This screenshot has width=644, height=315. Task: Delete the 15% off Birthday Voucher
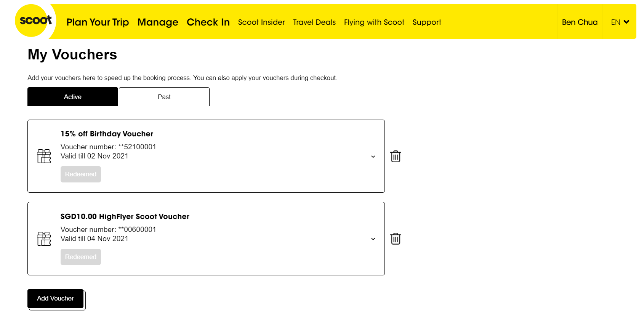coord(396,156)
